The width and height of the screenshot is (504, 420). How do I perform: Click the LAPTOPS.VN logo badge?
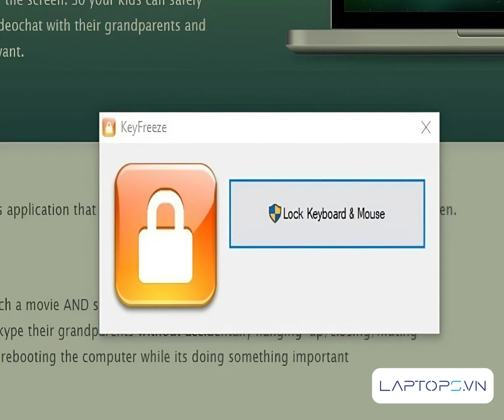click(433, 386)
